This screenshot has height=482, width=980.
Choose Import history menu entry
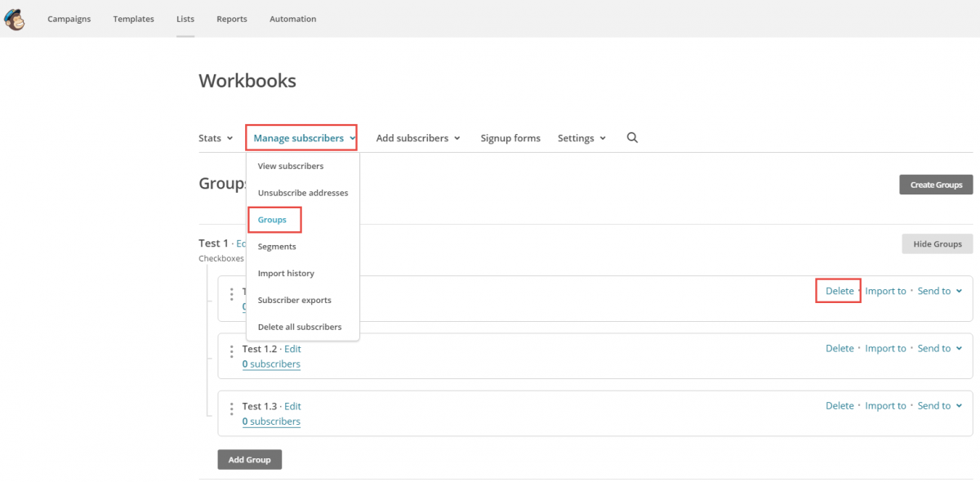[x=286, y=274]
